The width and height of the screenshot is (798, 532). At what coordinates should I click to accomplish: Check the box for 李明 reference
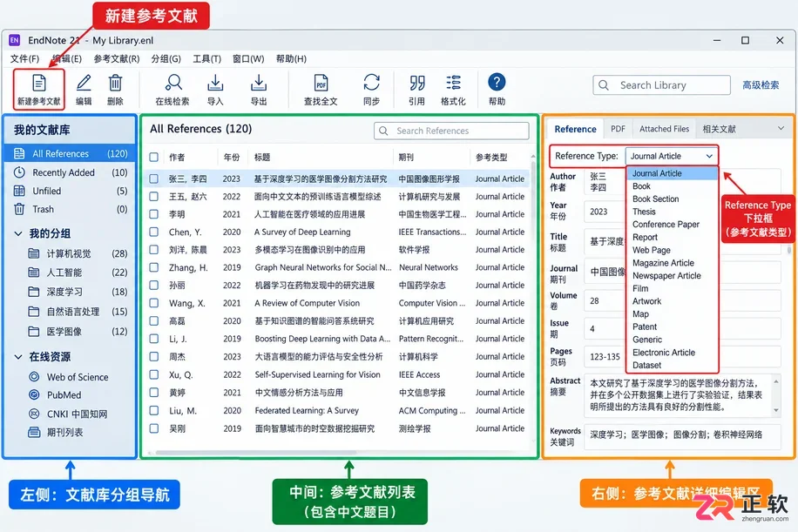[153, 214]
